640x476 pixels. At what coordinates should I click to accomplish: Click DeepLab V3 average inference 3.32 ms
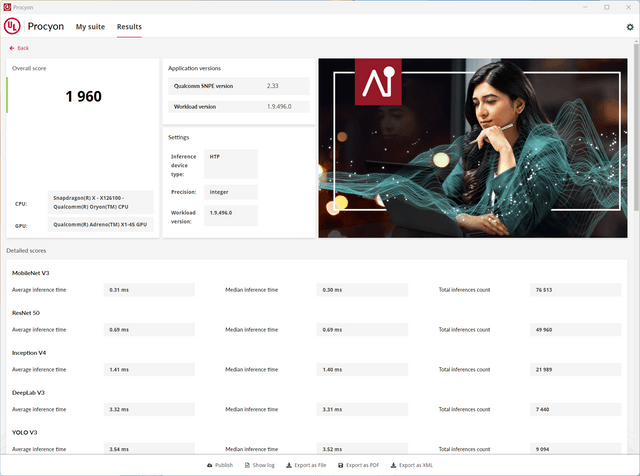149,409
